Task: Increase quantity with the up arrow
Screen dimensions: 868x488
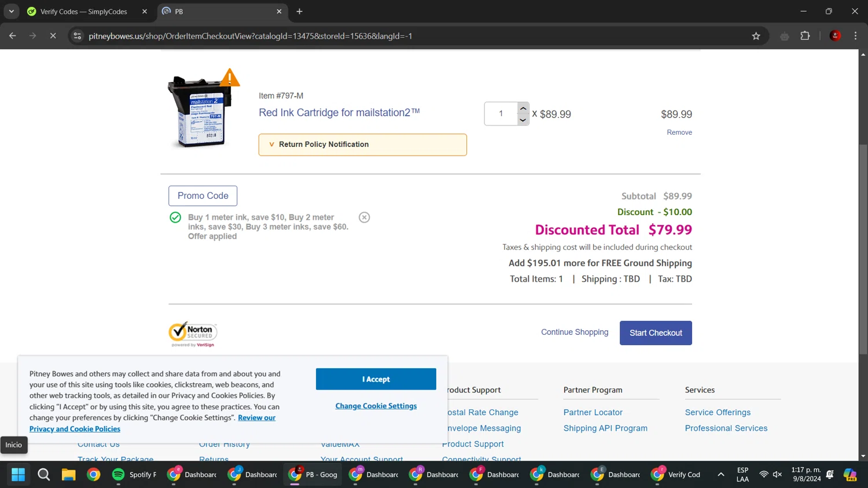Action: tap(523, 108)
